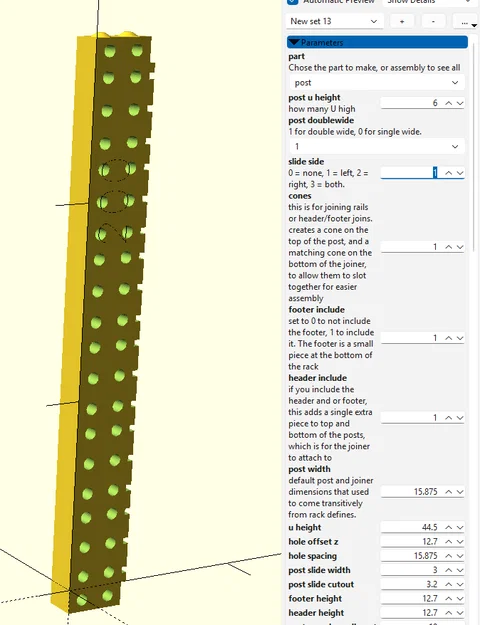Click the u height 44.5 field

tap(411, 527)
